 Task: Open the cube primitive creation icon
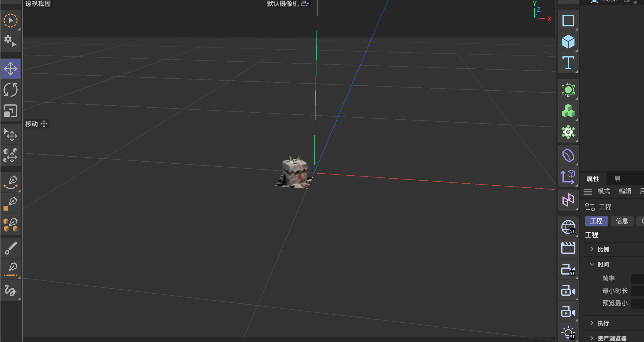click(x=568, y=41)
